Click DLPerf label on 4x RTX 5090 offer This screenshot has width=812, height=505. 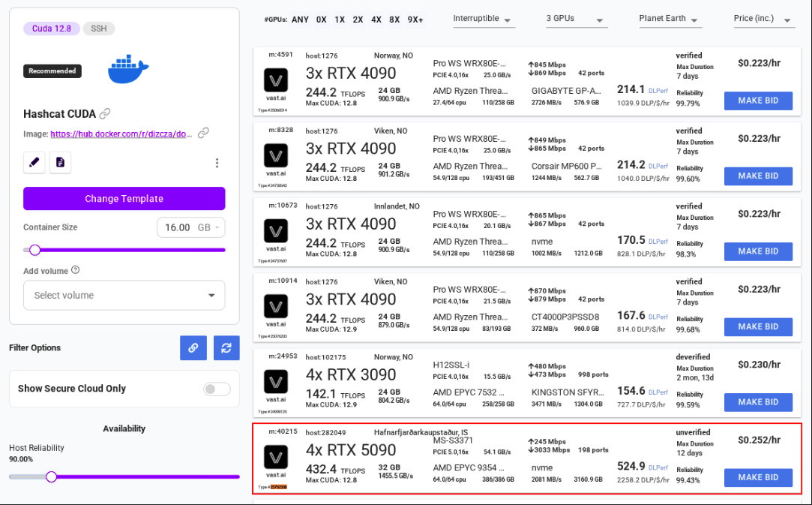pos(658,467)
